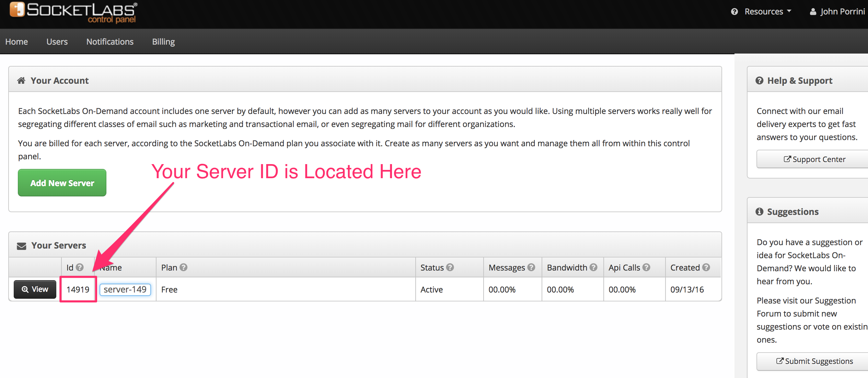The image size is (868, 378).
Task: Click the help icon next to Messages column
Action: click(531, 267)
